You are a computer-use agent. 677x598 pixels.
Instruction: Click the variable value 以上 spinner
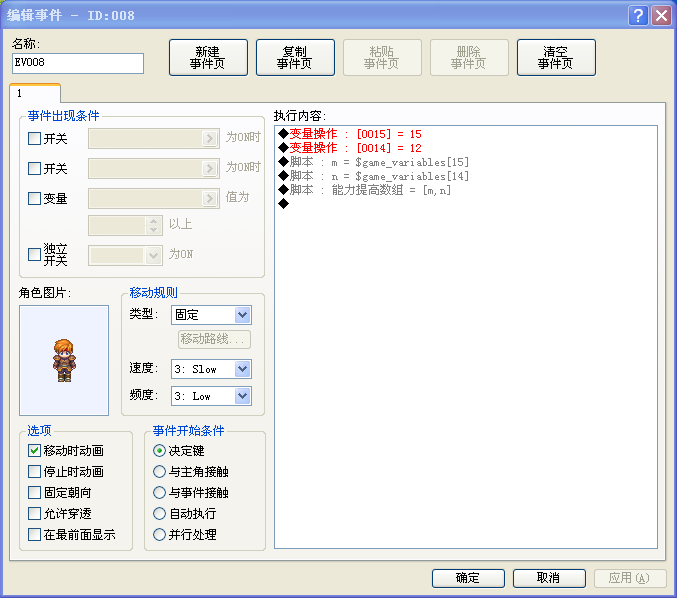click(153, 225)
